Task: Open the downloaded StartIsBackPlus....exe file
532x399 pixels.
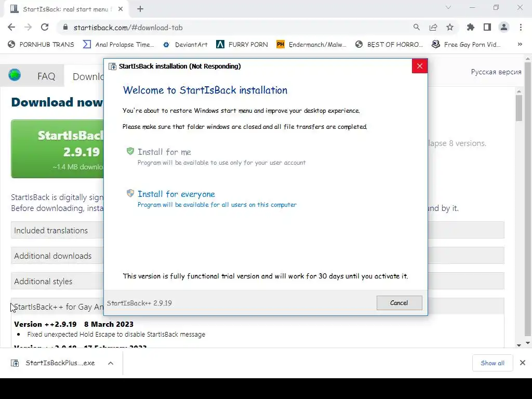Action: [60, 363]
